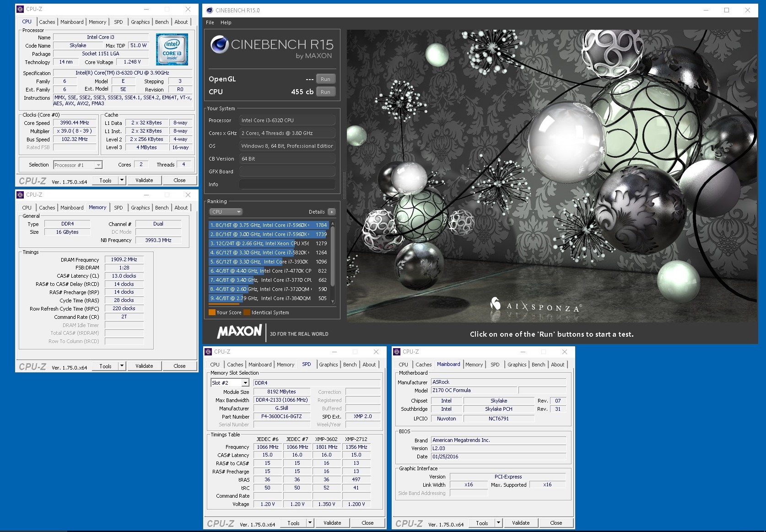Screen dimensions: 766x532
Task: Minimize the Cinebench window
Action: 706,10
